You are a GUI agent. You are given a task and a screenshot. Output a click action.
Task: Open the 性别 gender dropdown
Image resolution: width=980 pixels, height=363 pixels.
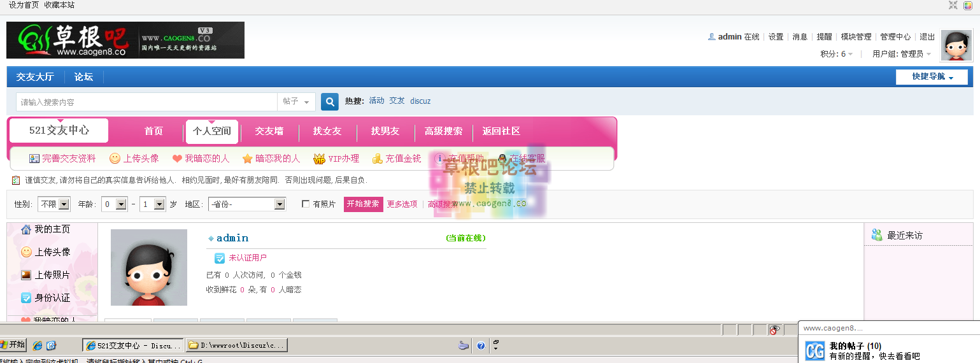click(x=54, y=204)
